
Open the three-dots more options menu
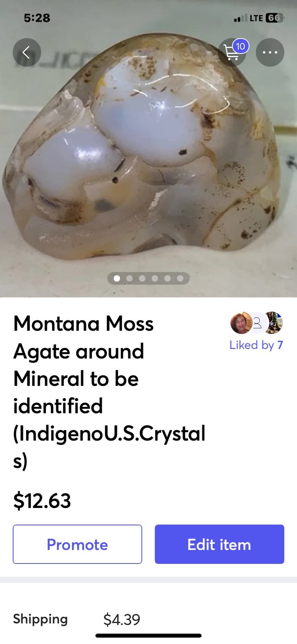pos(270,52)
